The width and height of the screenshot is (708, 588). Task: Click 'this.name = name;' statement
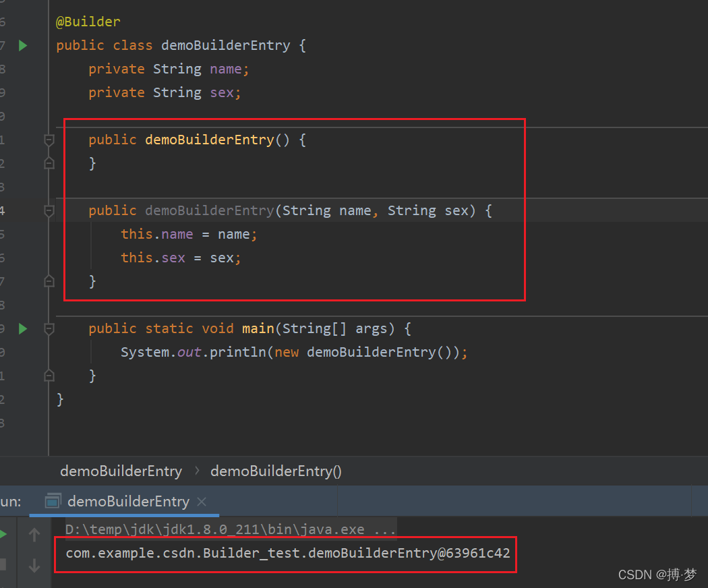[x=189, y=235]
